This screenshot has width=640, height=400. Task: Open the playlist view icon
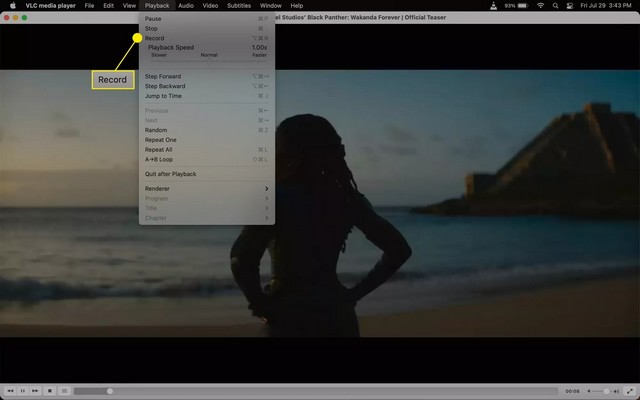click(64, 390)
